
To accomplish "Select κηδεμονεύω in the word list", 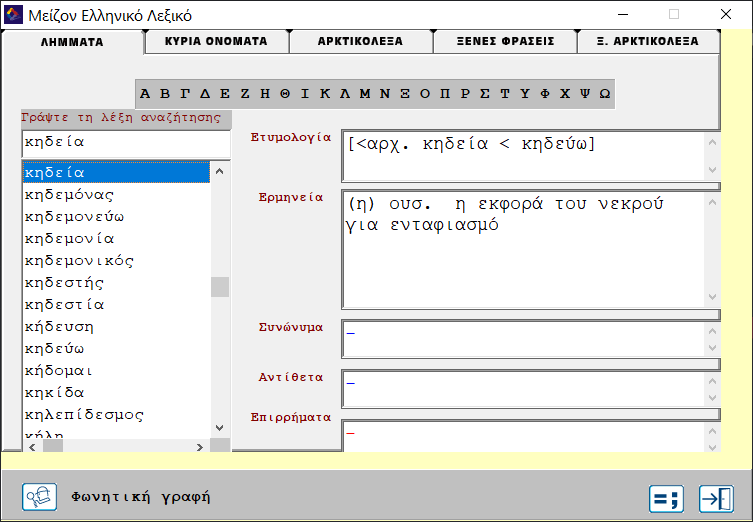I will pyautogui.click(x=116, y=217).
